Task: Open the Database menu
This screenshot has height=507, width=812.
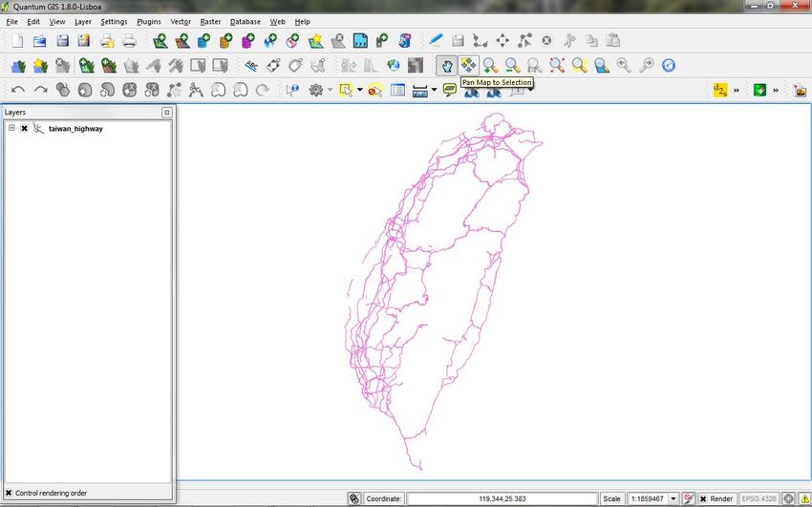Action: tap(246, 22)
